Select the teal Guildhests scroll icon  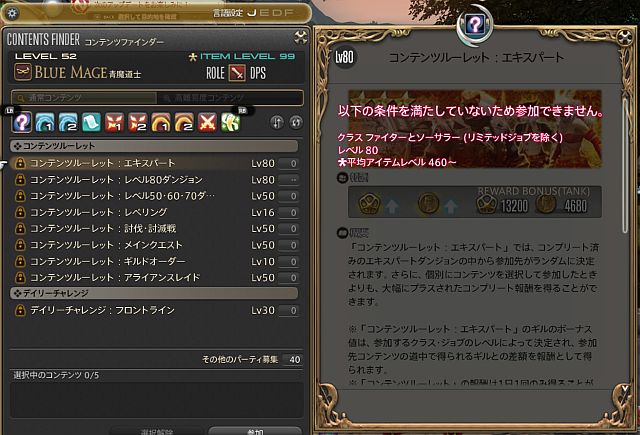click(x=91, y=122)
